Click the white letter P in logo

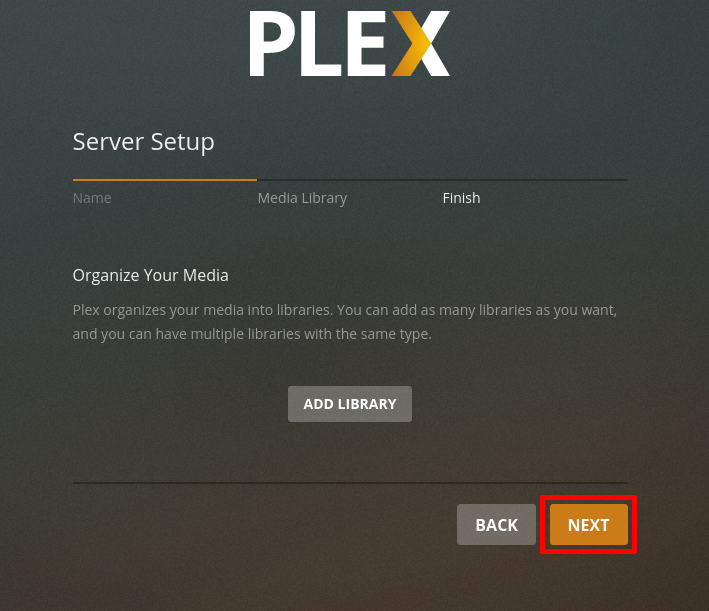pyautogui.click(x=272, y=43)
